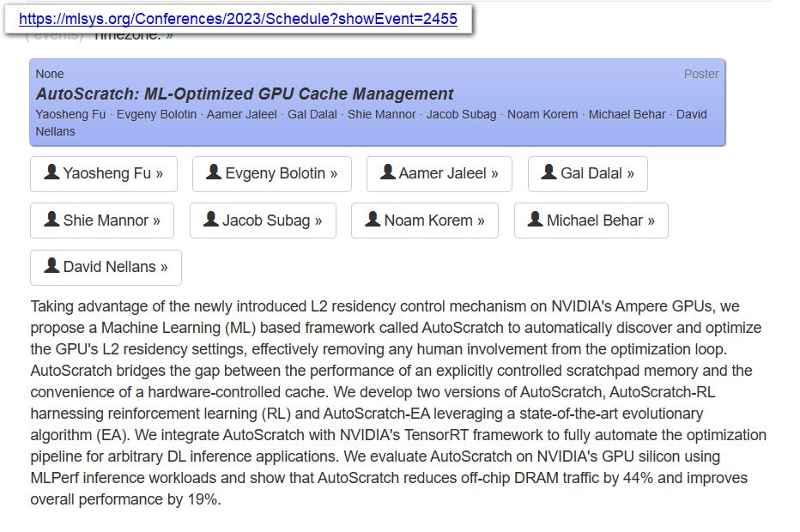Viewport: 800px width, 532px height.
Task: Click the None label on the event header
Action: coord(49,74)
